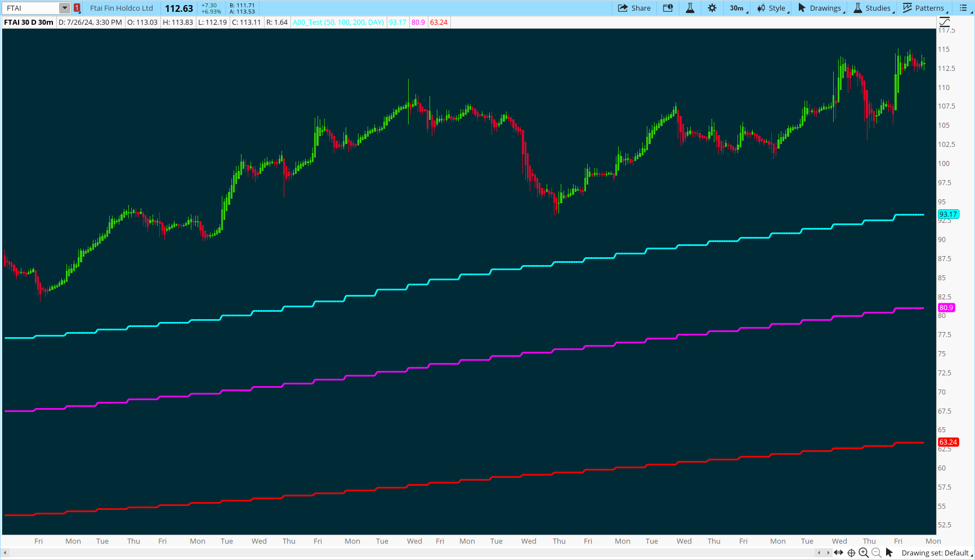The width and height of the screenshot is (975, 560).
Task: Click the red 63.24 price axis bubble
Action: coord(948,442)
